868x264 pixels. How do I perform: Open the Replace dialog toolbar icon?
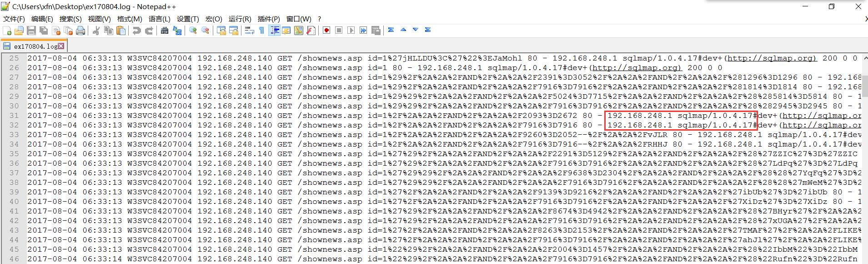point(177,30)
